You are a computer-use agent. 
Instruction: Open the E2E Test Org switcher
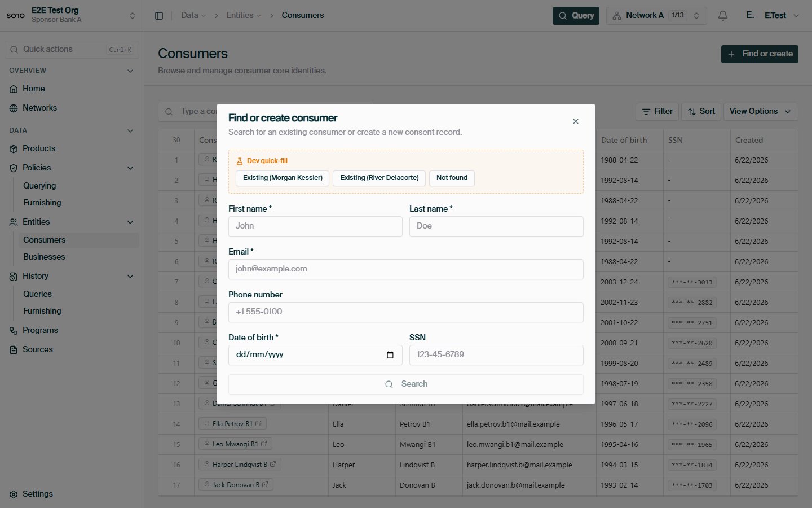pyautogui.click(x=72, y=15)
